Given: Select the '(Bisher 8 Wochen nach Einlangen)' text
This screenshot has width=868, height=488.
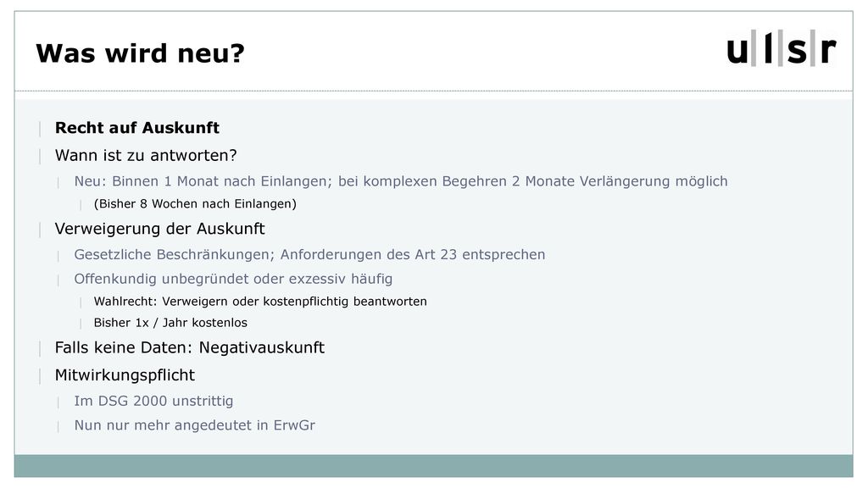Looking at the screenshot, I should 195,203.
